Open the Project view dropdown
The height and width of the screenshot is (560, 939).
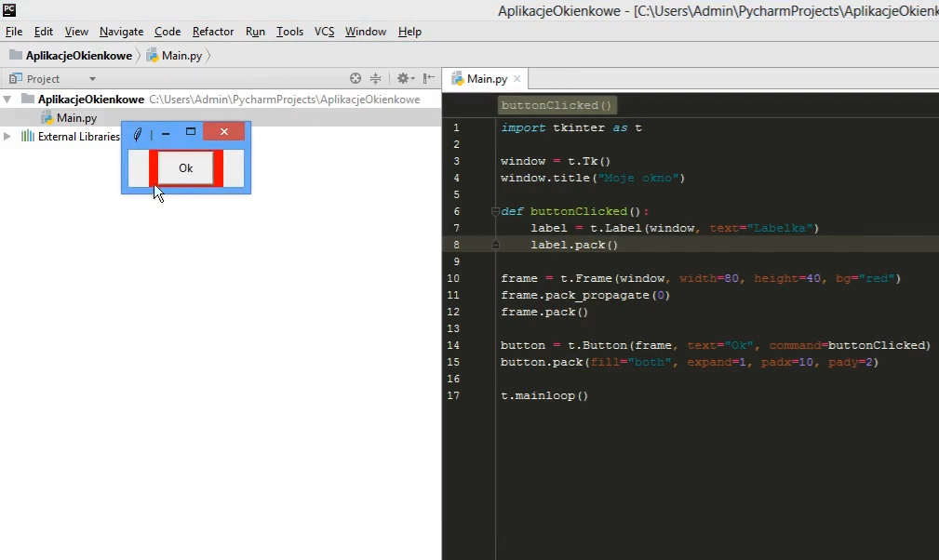coord(92,79)
